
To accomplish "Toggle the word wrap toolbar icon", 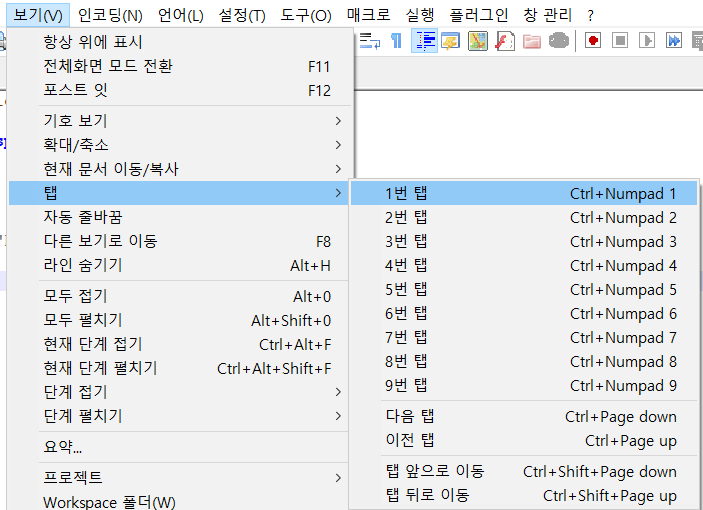I will (370, 41).
